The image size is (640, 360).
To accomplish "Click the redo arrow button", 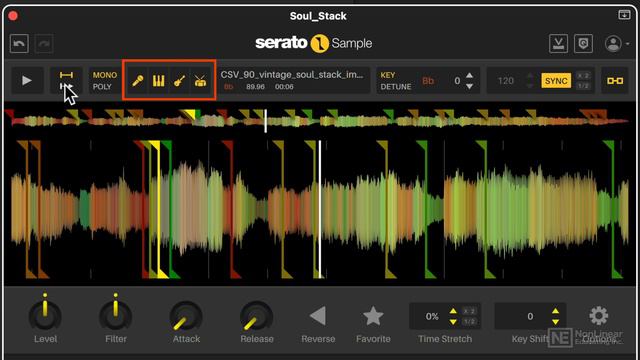I will tap(44, 44).
